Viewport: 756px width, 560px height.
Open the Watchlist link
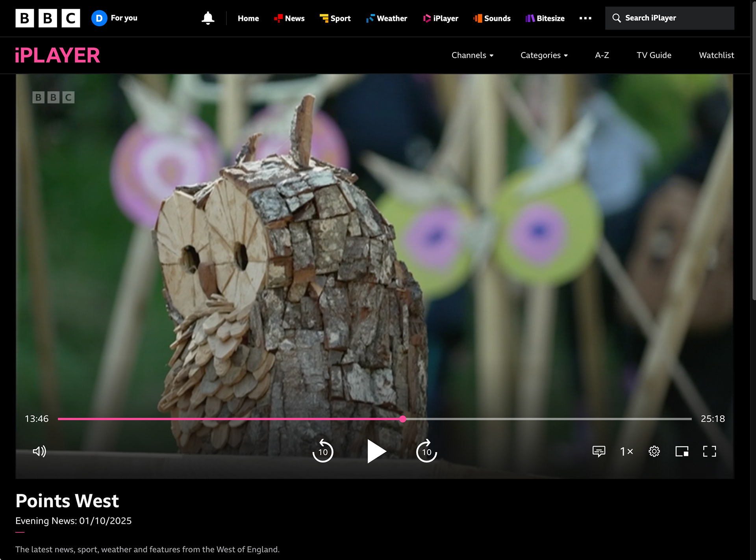(x=716, y=55)
